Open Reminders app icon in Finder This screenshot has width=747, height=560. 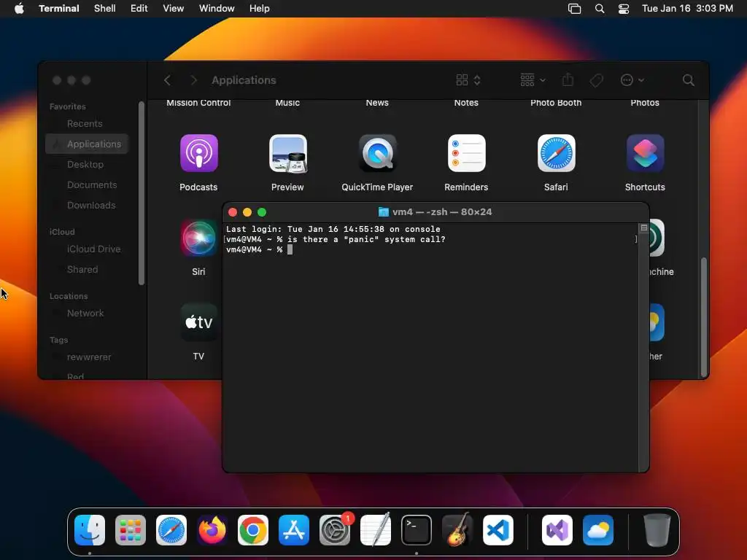pos(466,153)
